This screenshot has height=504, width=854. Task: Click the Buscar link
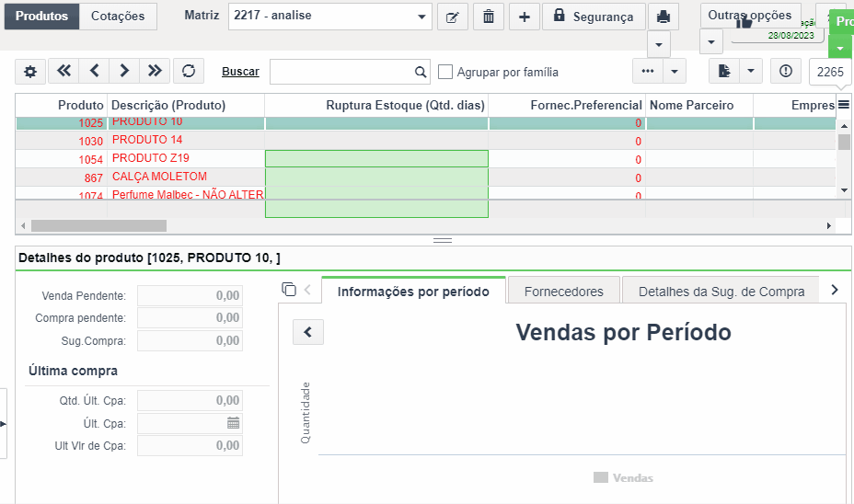(240, 72)
